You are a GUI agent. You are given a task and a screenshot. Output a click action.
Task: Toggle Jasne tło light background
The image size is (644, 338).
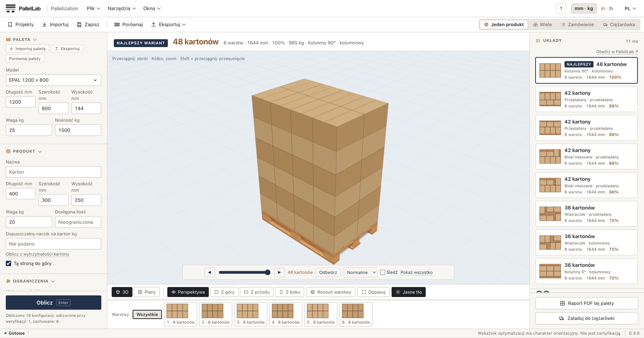(409, 292)
